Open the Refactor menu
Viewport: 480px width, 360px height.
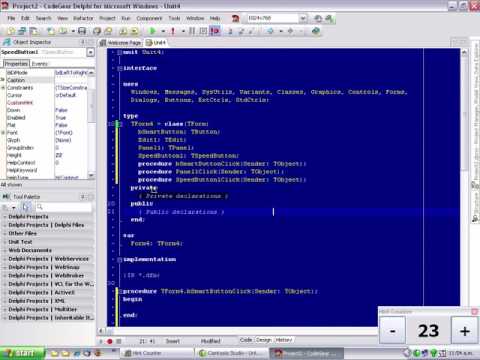point(83,18)
